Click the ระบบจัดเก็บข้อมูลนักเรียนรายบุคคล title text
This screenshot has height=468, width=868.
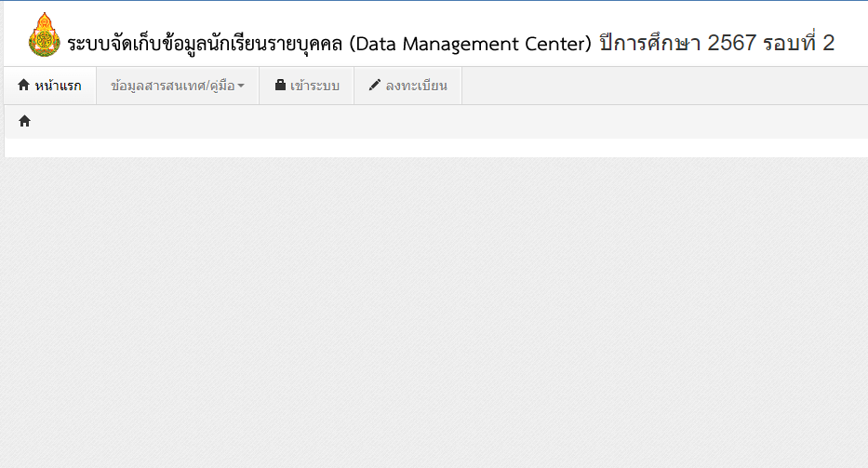(205, 44)
